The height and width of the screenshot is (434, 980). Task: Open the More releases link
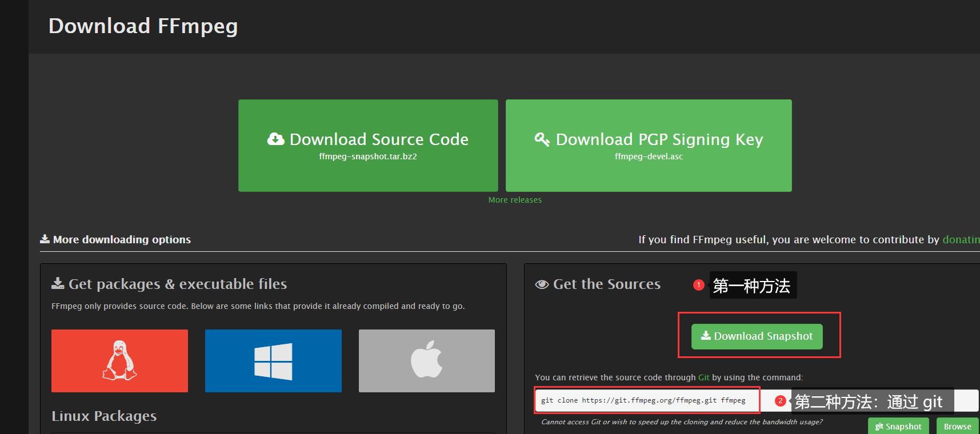(x=515, y=200)
